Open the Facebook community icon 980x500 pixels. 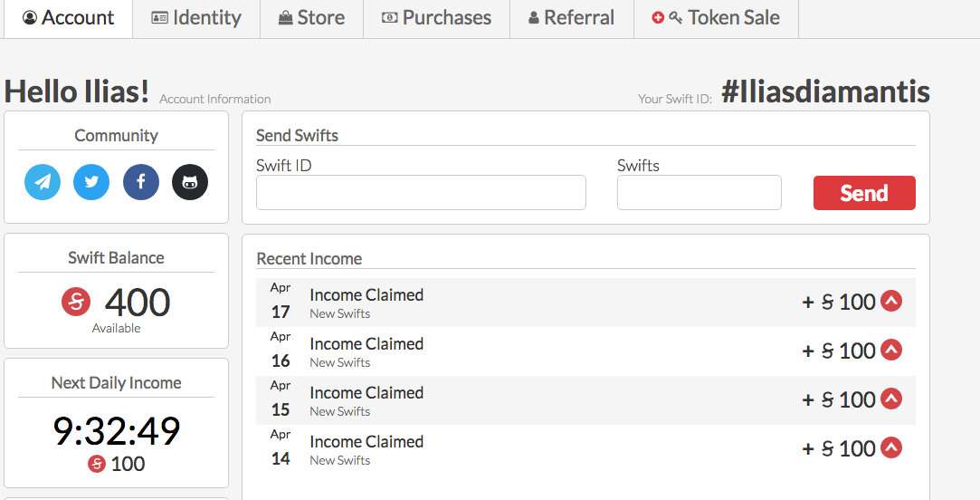141,182
